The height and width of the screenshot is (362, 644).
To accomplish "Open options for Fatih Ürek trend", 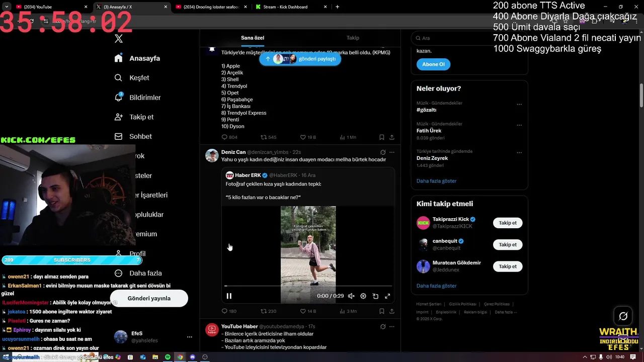I will pos(519,125).
